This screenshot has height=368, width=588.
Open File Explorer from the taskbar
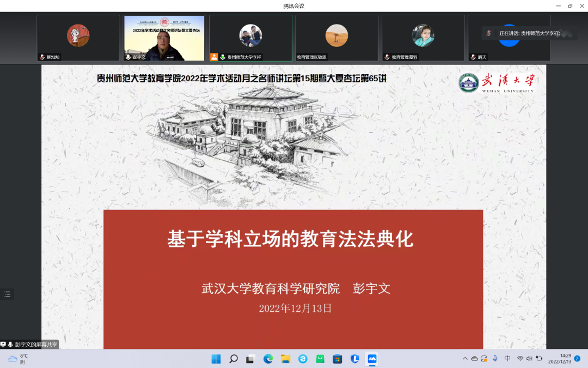[285, 359]
